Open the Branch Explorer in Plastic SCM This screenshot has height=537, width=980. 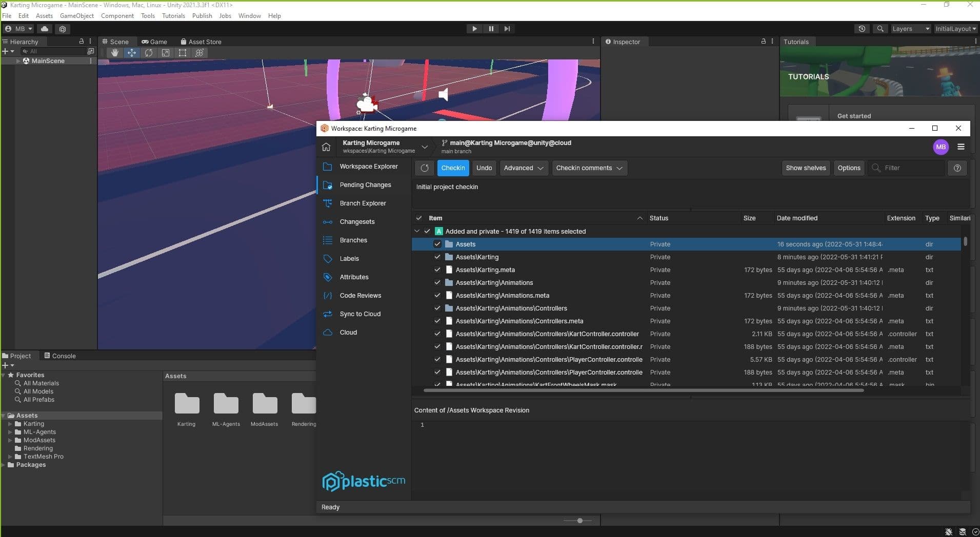(363, 203)
